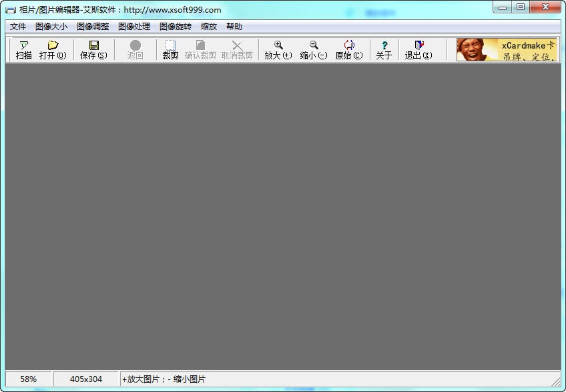Open the 缩放 menu

(x=209, y=27)
